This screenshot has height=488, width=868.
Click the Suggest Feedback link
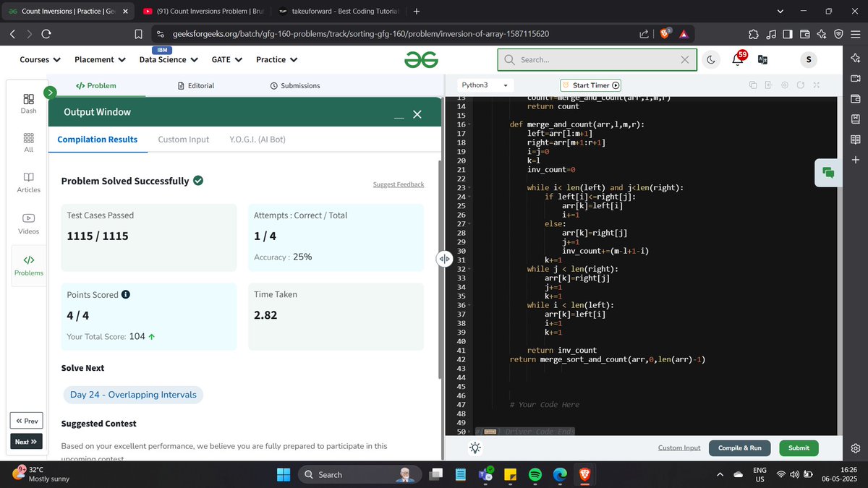tap(399, 184)
